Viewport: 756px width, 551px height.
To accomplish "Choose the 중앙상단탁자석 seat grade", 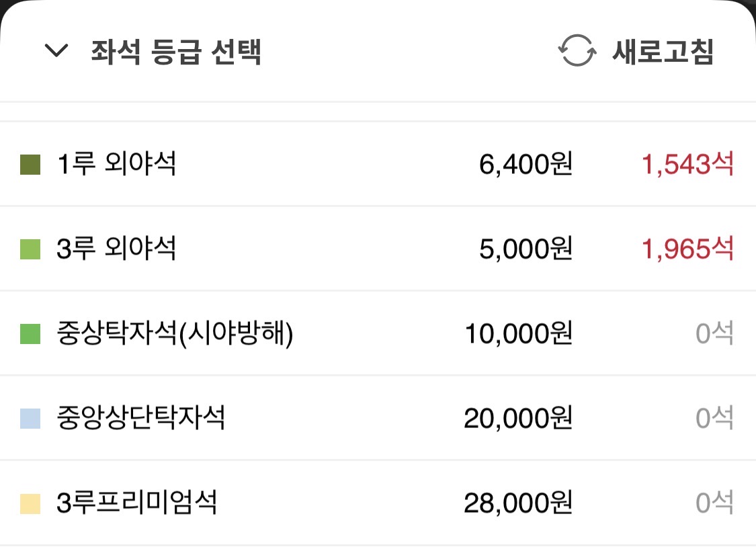I will click(378, 418).
